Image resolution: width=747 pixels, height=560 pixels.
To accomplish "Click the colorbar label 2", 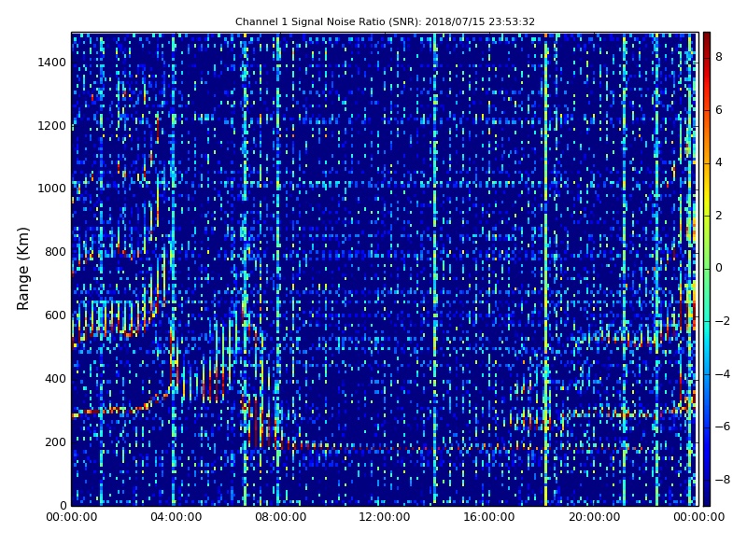I will coord(719,216).
